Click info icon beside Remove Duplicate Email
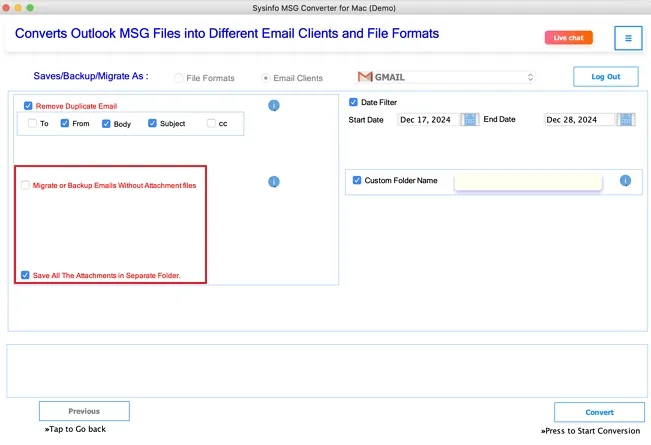 click(274, 105)
